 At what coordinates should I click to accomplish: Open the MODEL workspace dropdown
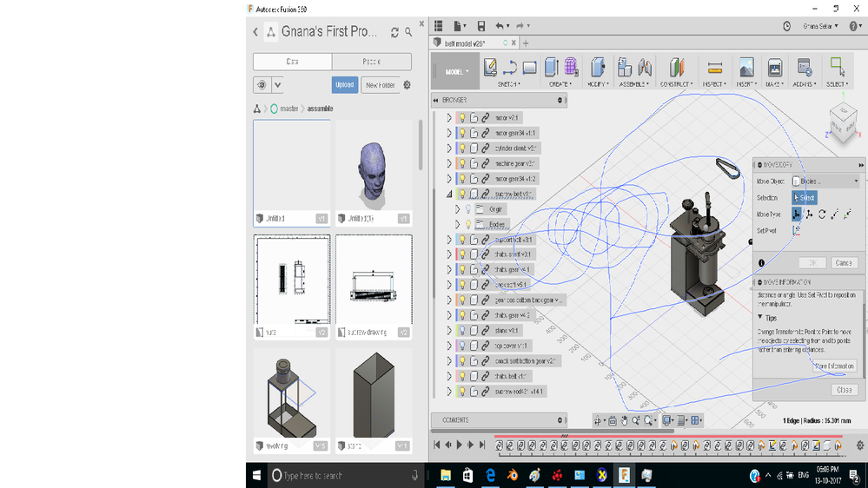pyautogui.click(x=457, y=72)
